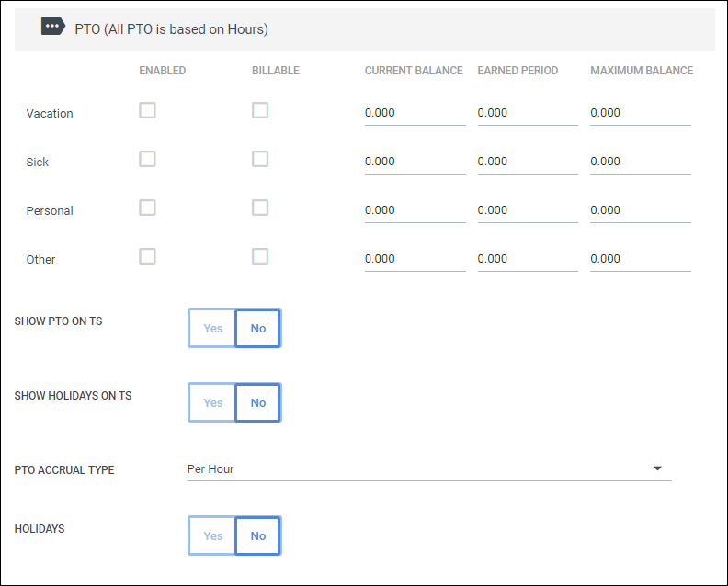Screen dimensions: 728x586
Task: Set Holidays option to Yes
Action: pyautogui.click(x=212, y=535)
